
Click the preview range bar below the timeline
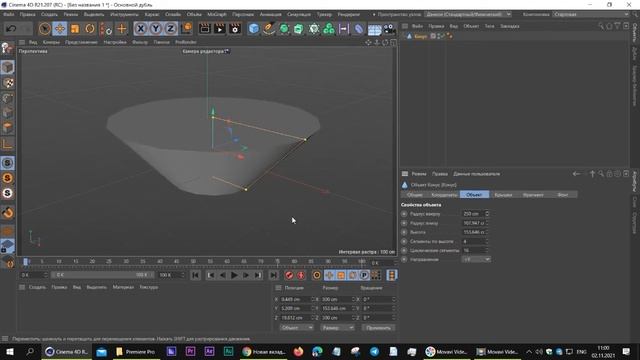coord(102,275)
